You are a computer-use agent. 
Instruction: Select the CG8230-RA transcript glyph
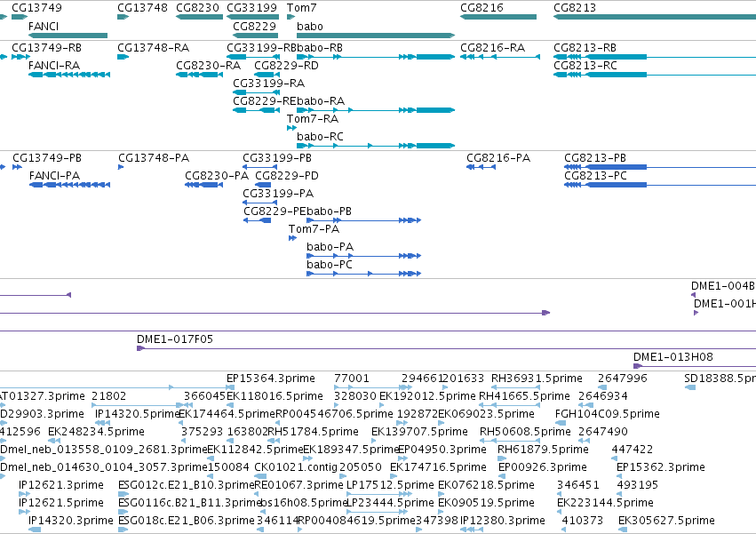(199, 75)
